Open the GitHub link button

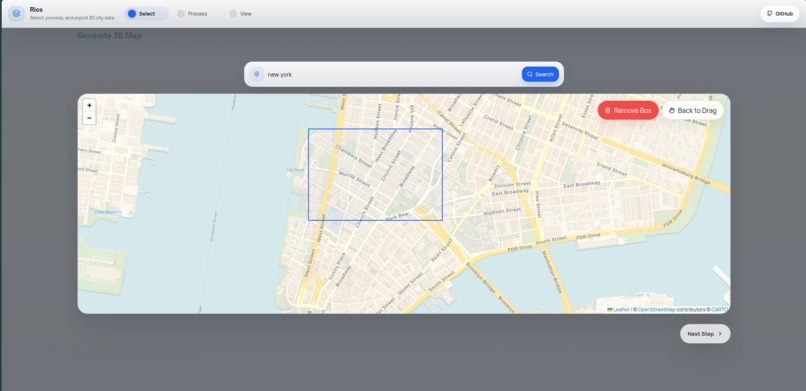click(x=780, y=14)
